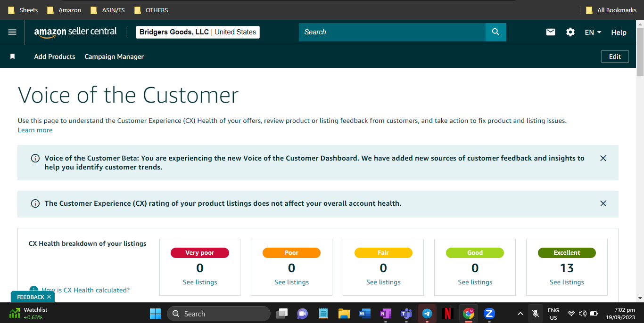Open Wi-Fi network tray icon
Image resolution: width=644 pixels, height=323 pixels.
coord(571,314)
